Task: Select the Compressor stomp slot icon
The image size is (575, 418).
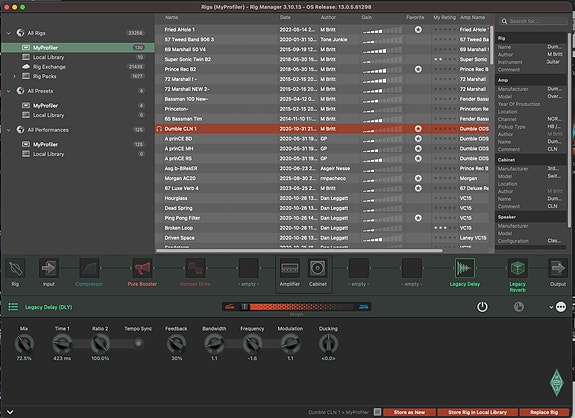Action: [89, 268]
